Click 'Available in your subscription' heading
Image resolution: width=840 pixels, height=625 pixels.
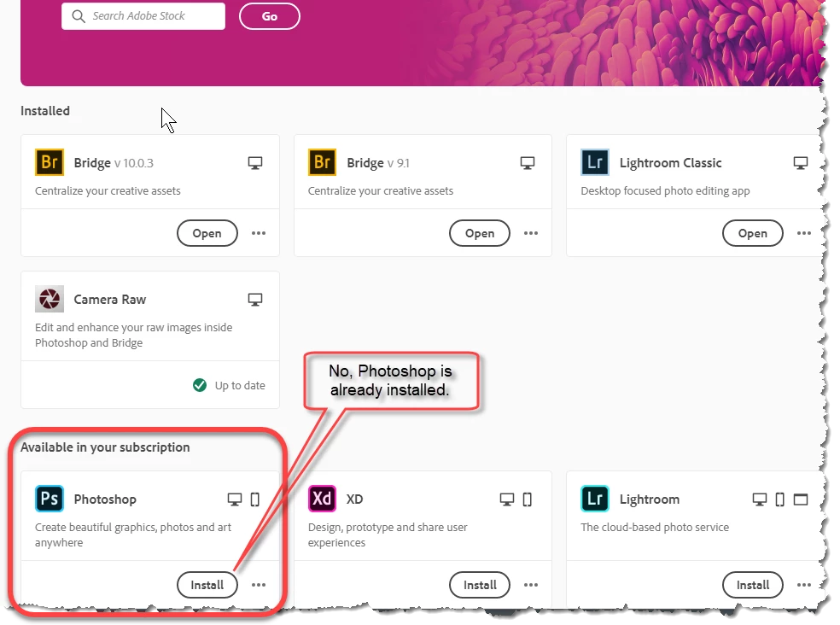105,447
